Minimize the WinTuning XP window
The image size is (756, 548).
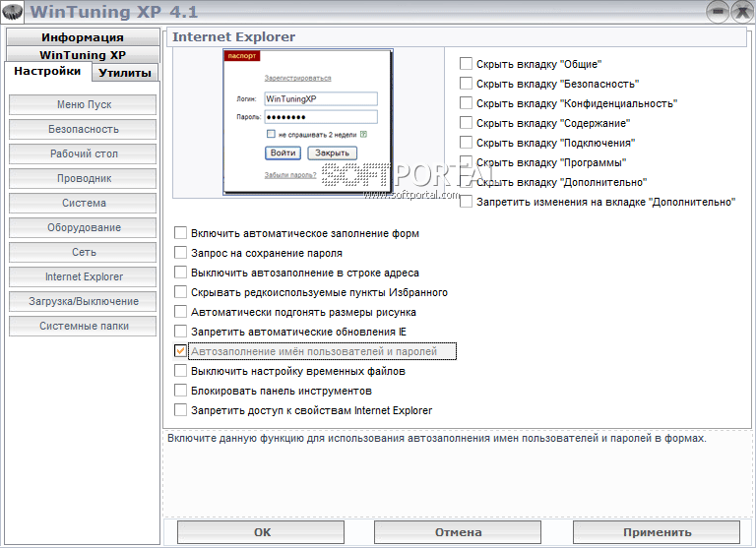pyautogui.click(x=718, y=12)
